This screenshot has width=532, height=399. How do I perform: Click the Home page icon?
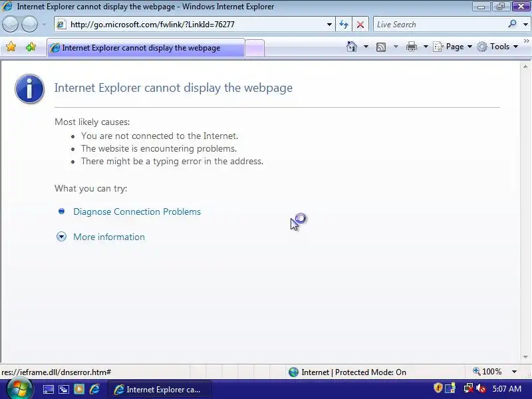[352, 47]
